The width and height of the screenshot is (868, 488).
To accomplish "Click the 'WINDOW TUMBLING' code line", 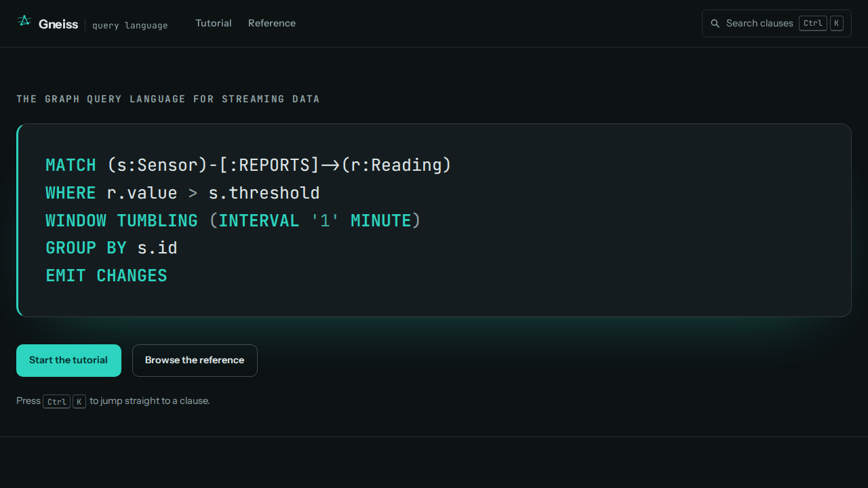I will [x=233, y=221].
